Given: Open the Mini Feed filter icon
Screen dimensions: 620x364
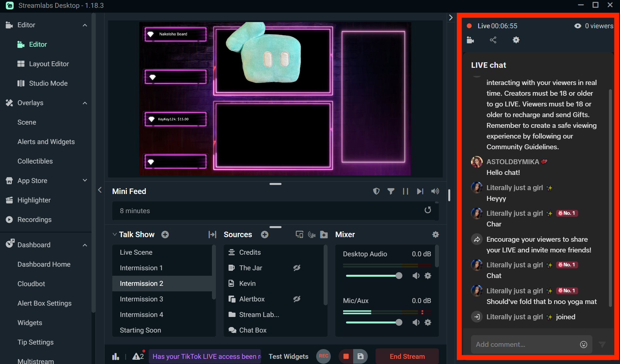Looking at the screenshot, I should [391, 191].
